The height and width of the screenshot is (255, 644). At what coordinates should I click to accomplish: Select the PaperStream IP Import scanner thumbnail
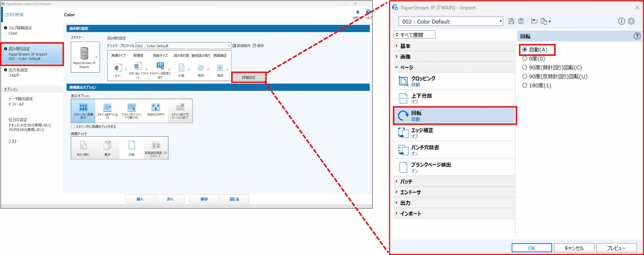tap(85, 57)
